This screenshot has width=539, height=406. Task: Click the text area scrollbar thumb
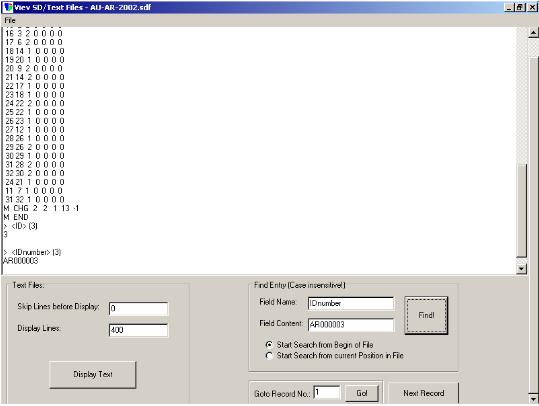(521, 210)
